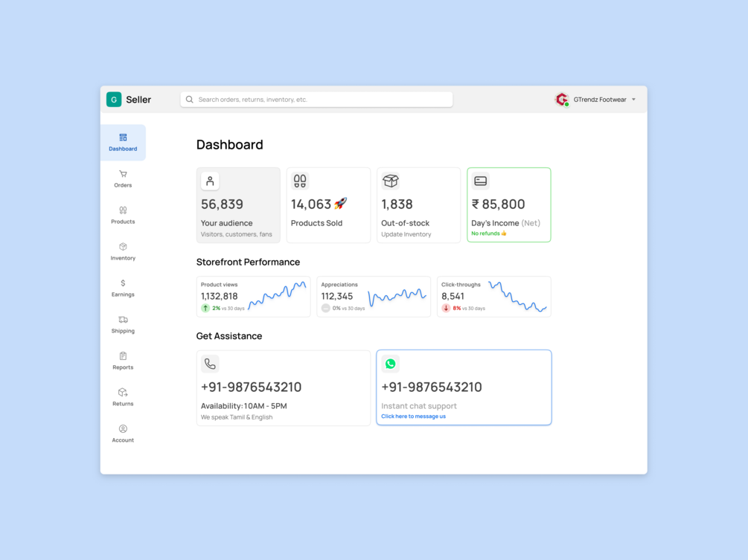Click the green G Seller logo
The image size is (748, 560).
coord(114,100)
